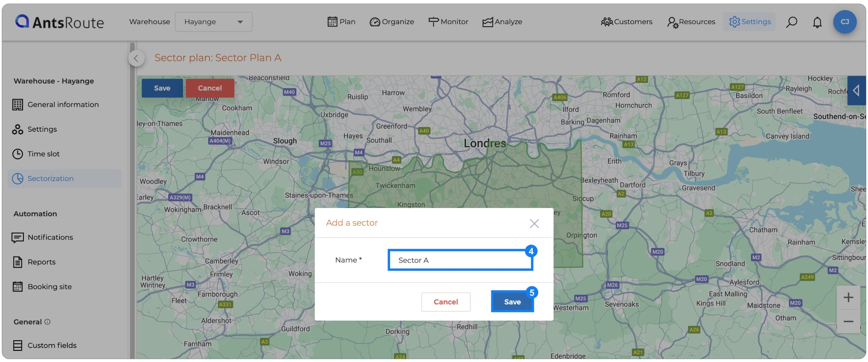
Task: Zoom out on the map
Action: pyautogui.click(x=848, y=321)
